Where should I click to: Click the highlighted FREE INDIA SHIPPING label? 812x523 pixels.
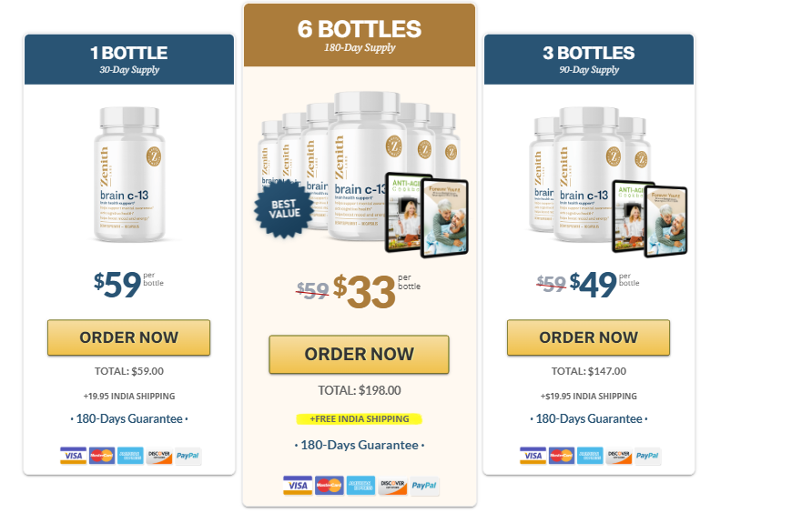click(x=359, y=419)
